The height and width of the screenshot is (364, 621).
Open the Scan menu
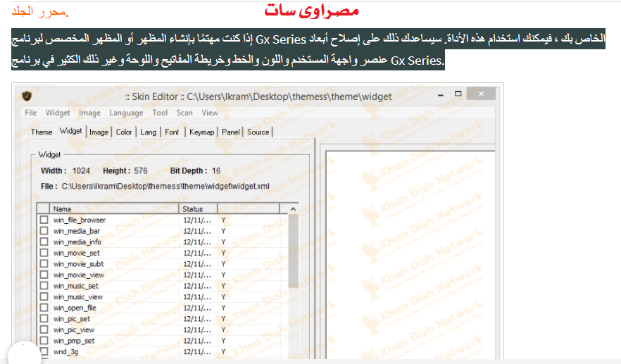pos(184,113)
